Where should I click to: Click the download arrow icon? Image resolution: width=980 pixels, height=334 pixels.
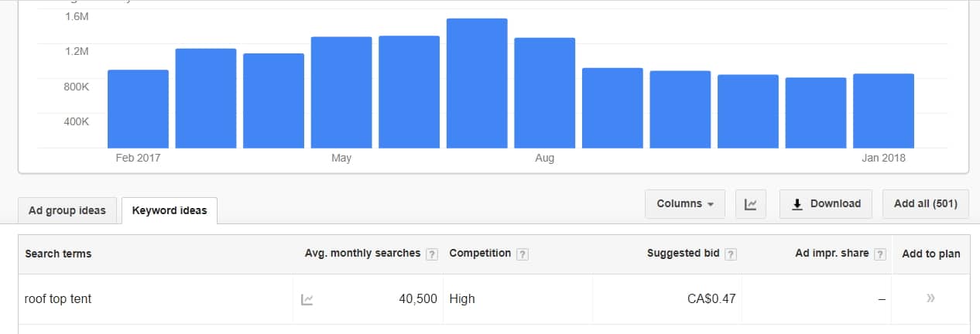pos(797,204)
